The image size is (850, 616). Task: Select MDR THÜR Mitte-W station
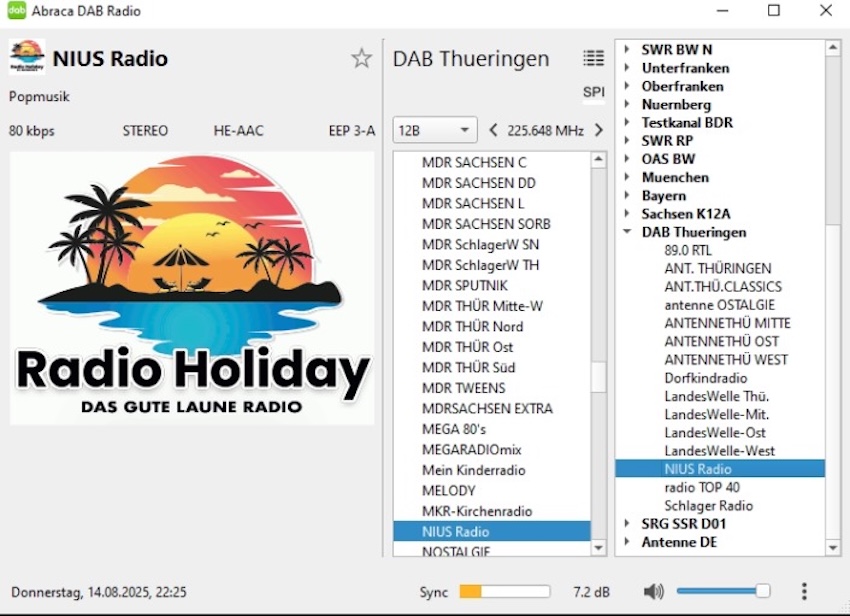(492, 306)
